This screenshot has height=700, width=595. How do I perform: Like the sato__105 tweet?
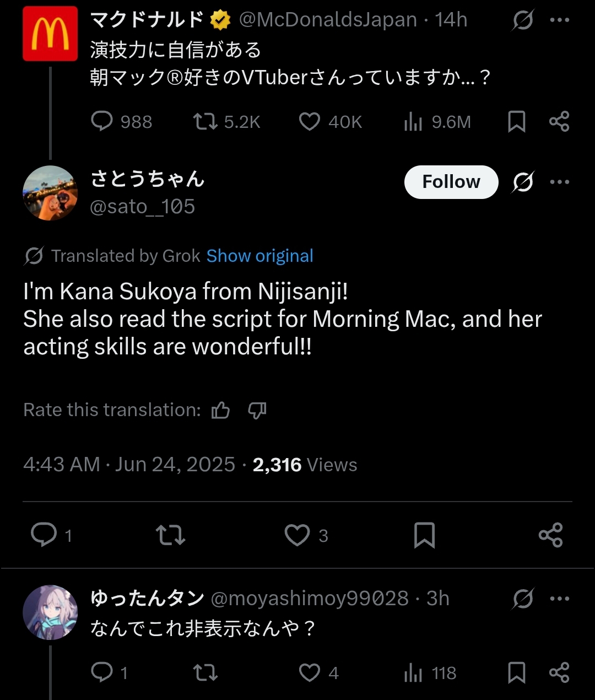coord(297,535)
